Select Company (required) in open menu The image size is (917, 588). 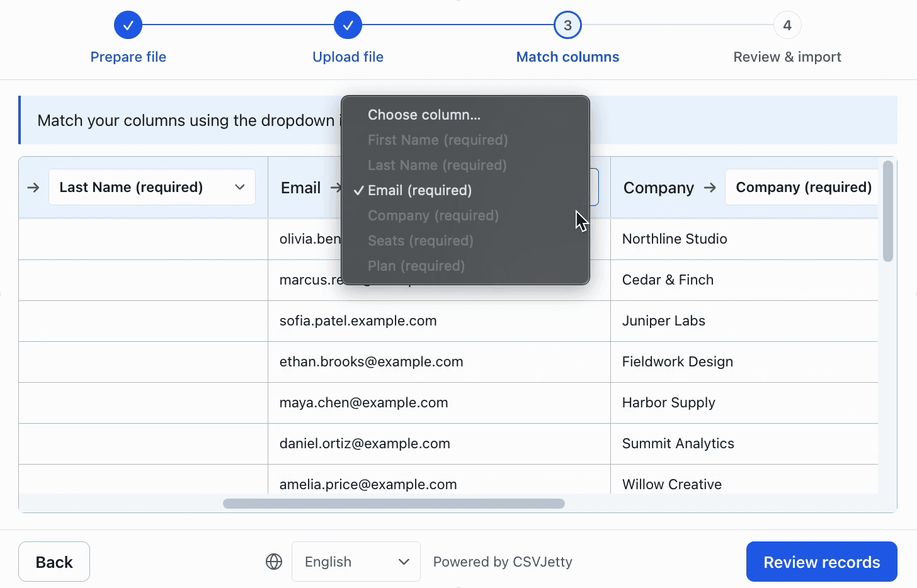point(465,215)
